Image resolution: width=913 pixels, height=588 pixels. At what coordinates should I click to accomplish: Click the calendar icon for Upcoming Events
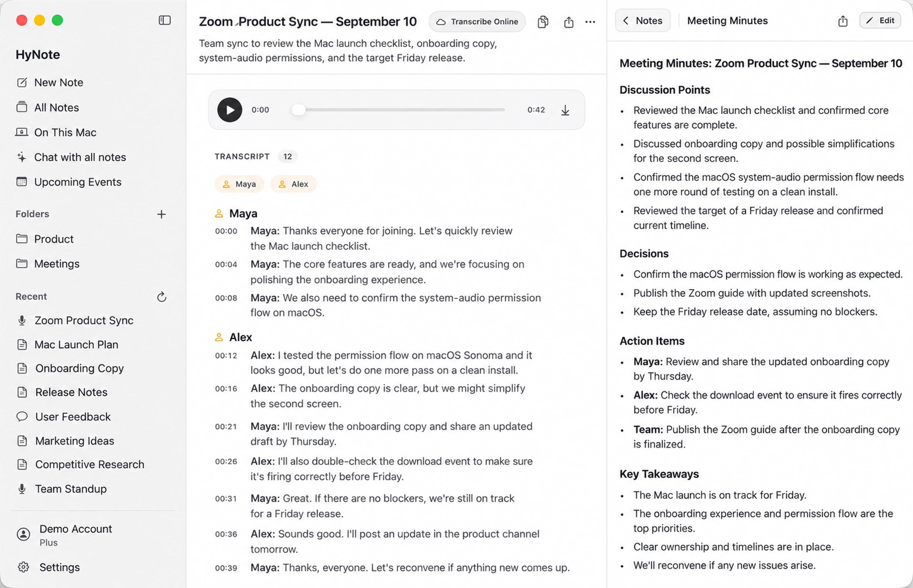(22, 181)
